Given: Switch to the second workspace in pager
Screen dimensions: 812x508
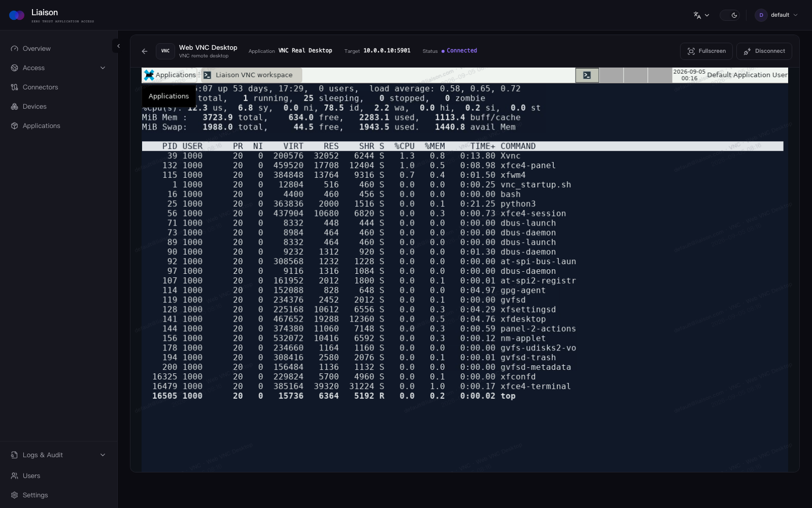Looking at the screenshot, I should point(612,75).
